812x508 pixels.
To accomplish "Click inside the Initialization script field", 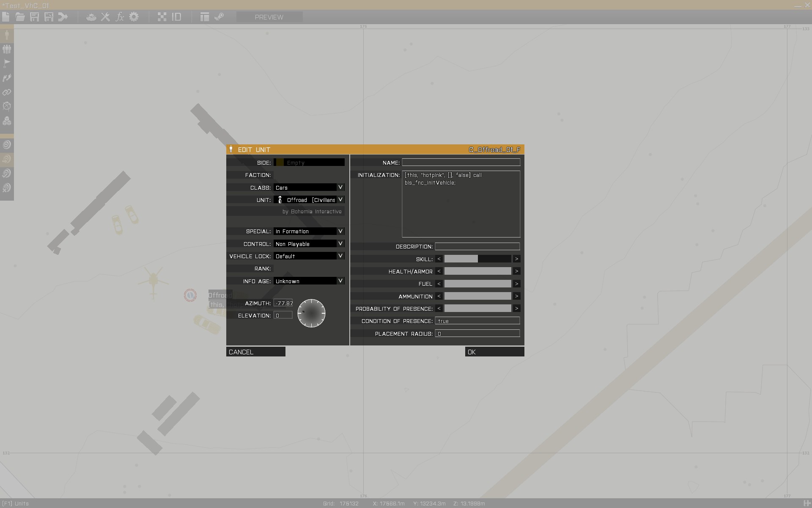I will 461,203.
